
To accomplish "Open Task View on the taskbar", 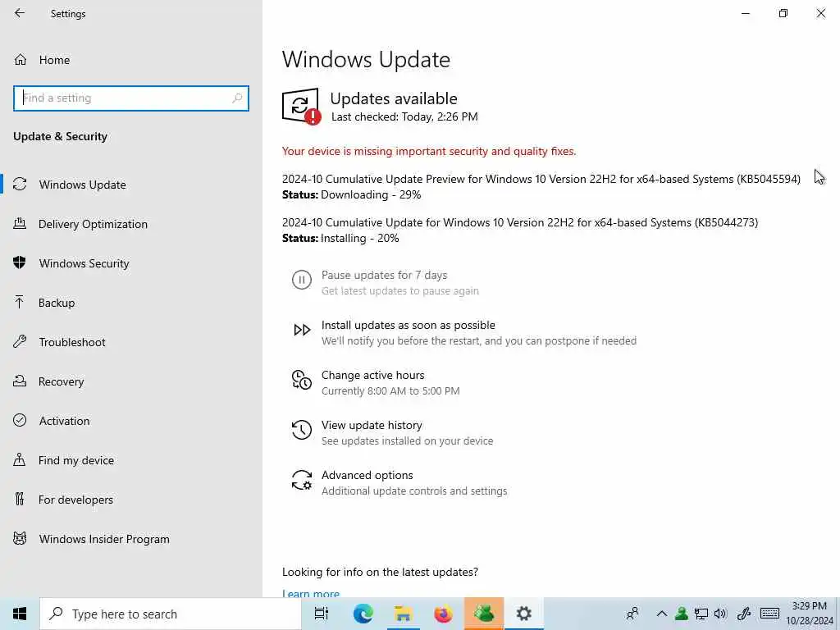I will [322, 614].
